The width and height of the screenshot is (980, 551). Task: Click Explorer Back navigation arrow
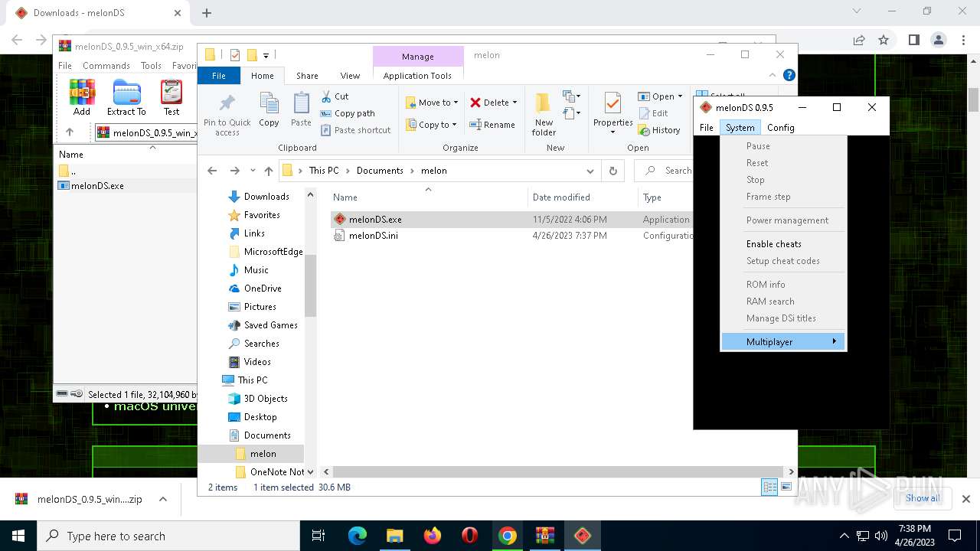[213, 171]
